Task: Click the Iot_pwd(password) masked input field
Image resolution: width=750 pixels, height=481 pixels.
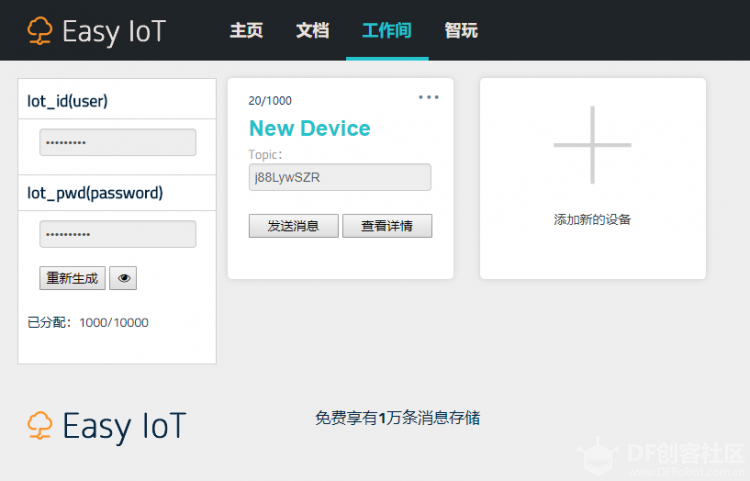Action: point(118,234)
